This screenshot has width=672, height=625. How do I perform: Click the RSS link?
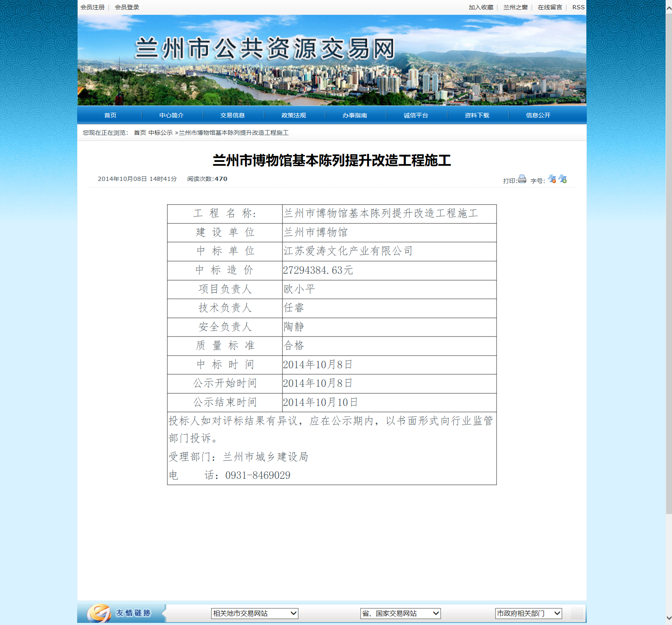click(x=578, y=7)
